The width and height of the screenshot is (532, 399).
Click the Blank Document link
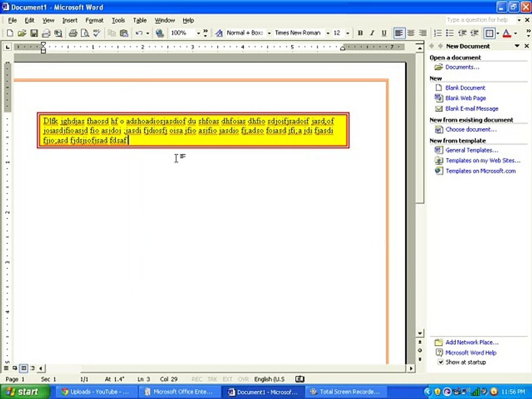click(x=465, y=88)
